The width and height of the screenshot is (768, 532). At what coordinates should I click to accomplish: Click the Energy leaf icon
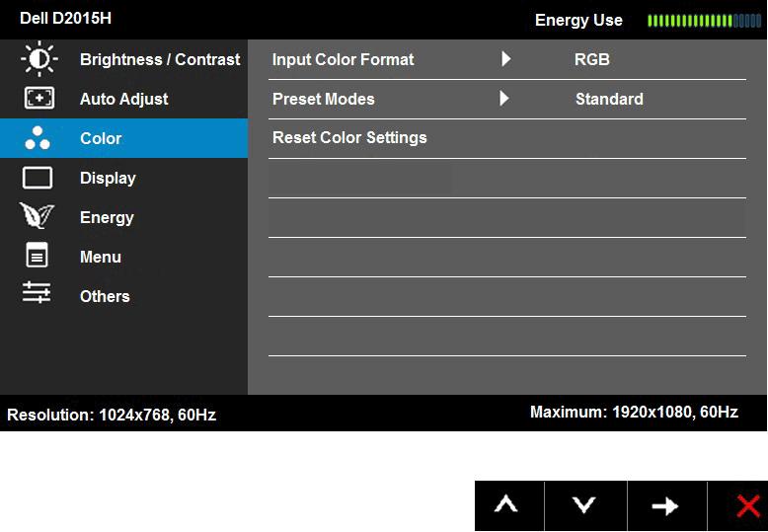(37, 215)
